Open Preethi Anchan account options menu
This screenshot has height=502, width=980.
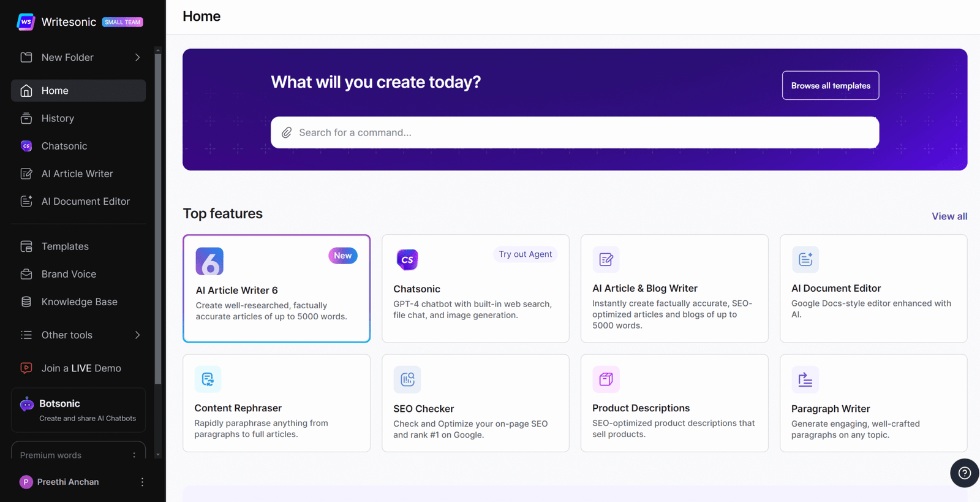coord(142,482)
